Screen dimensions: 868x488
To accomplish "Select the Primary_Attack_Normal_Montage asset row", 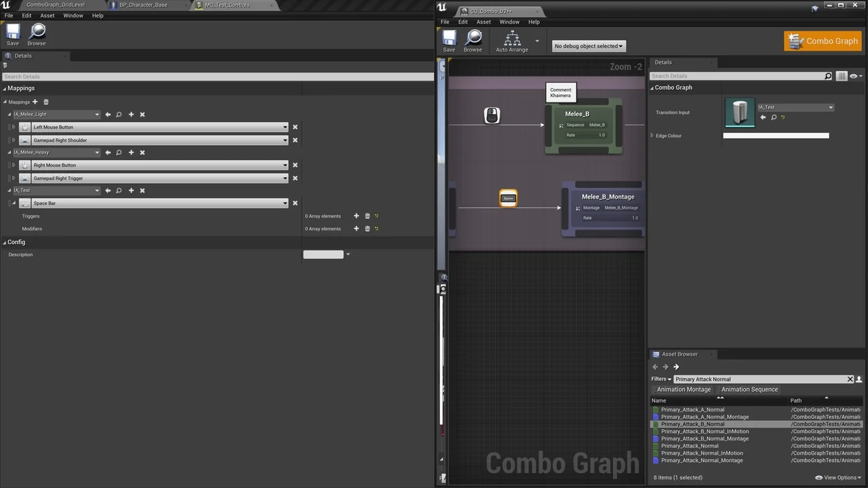I will 702,460.
